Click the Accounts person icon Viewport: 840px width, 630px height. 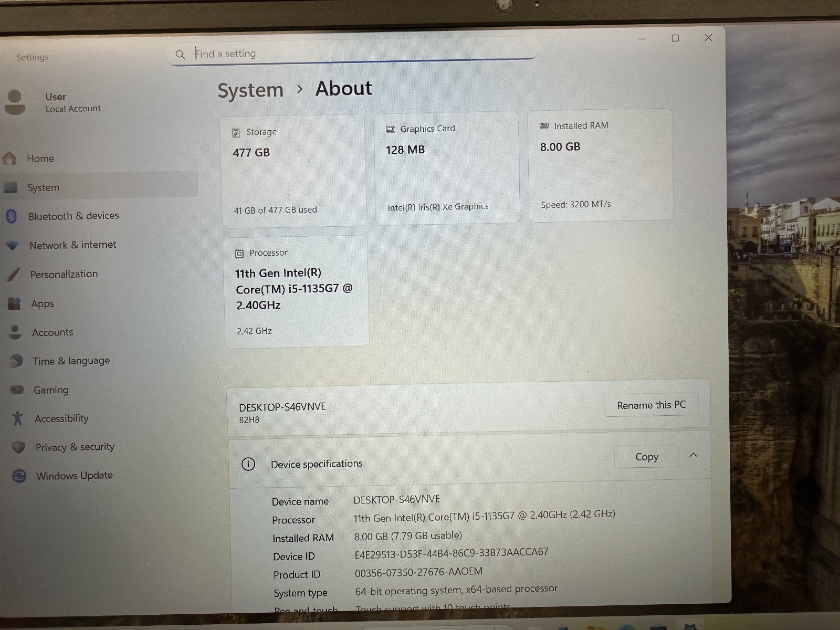(15, 332)
